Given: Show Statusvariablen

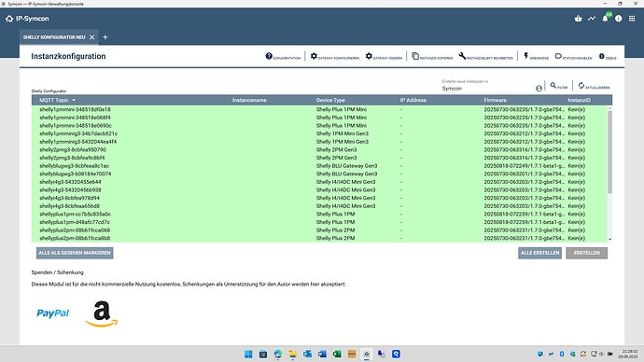Looking at the screenshot, I should 573,57.
